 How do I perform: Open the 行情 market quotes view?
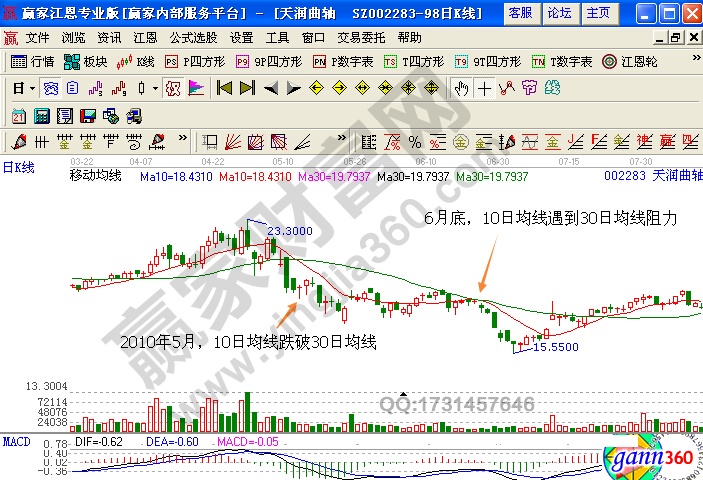(x=33, y=61)
